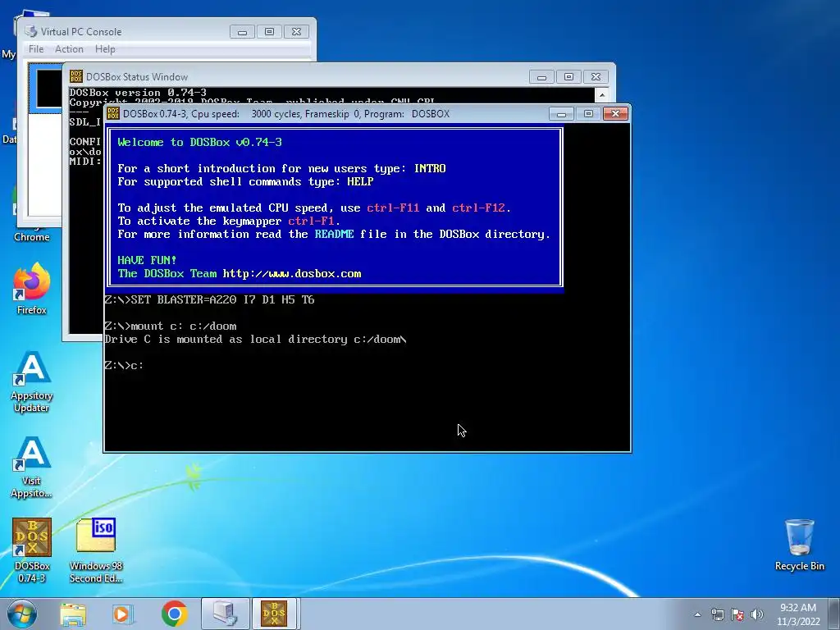Open the Help menu in Virtual PC Console

pos(105,48)
